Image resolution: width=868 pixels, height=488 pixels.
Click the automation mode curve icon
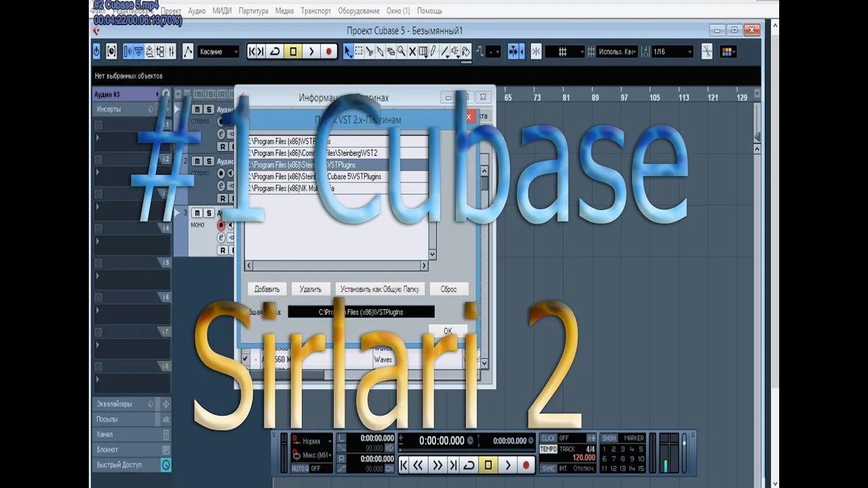(x=188, y=52)
